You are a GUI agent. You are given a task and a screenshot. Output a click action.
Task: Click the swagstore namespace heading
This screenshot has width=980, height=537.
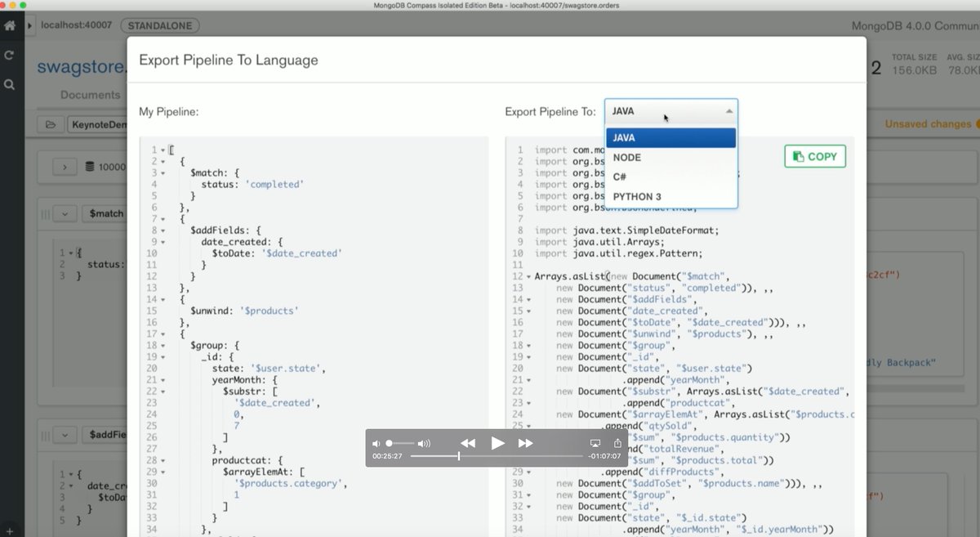pyautogui.click(x=82, y=67)
